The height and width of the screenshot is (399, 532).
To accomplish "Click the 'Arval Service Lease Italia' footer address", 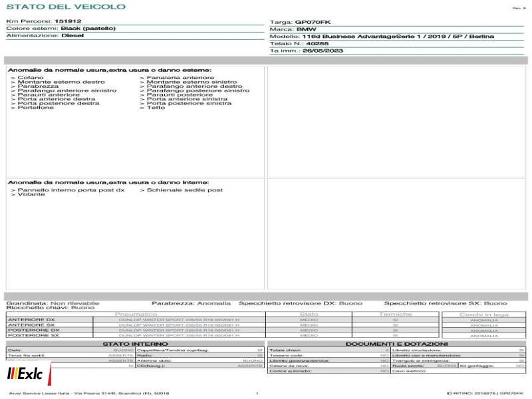I will click(x=89, y=394).
